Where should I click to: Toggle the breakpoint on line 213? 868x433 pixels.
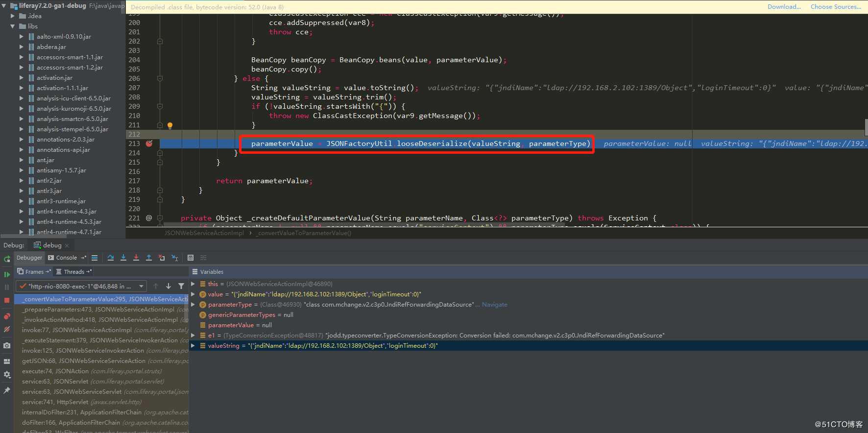pos(149,144)
